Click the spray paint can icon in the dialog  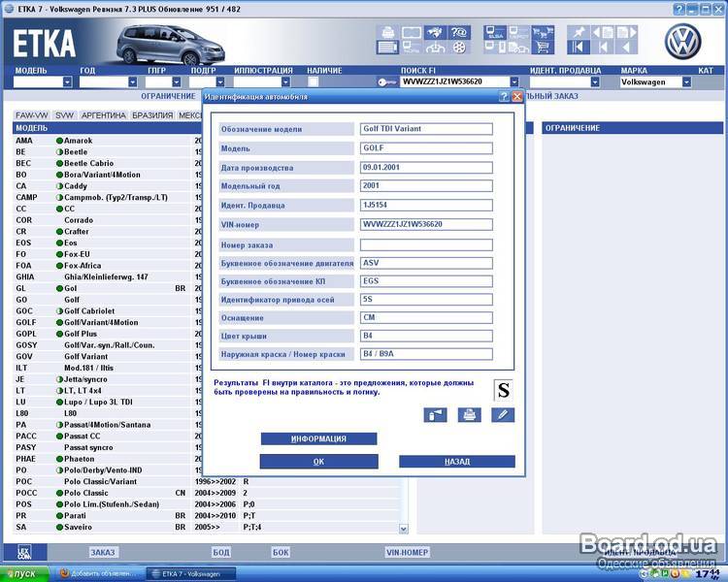click(x=435, y=415)
